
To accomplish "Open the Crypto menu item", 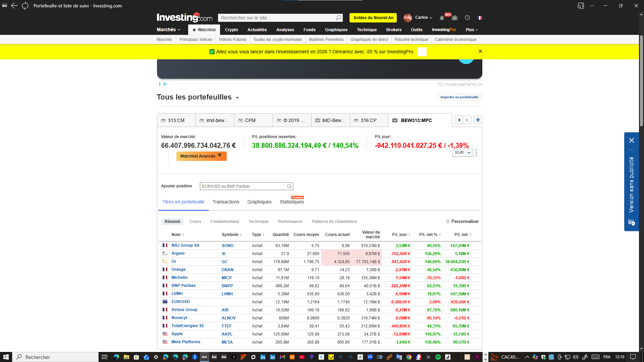I will (231, 30).
